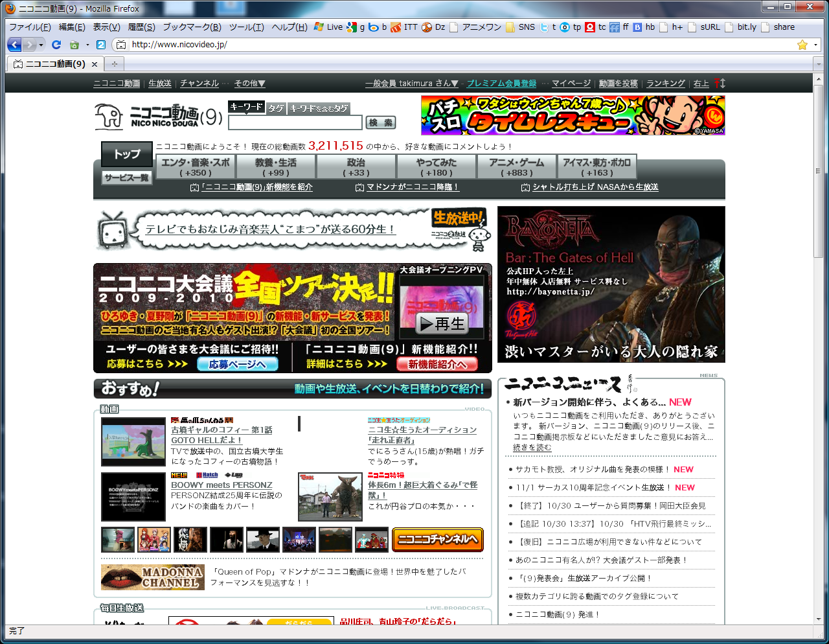This screenshot has width=829, height=644.
Task: Click the green home icon in toolbar
Action: (74, 45)
